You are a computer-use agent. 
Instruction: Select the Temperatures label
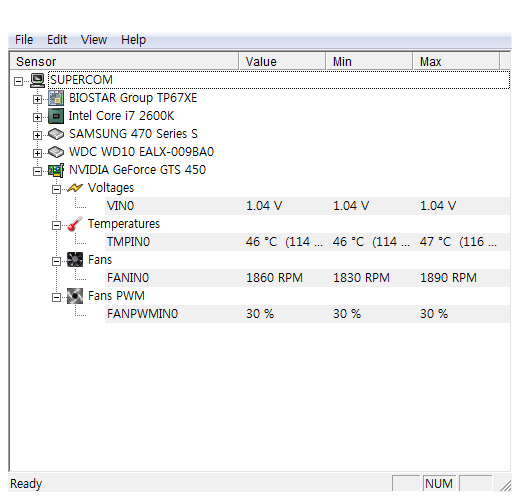tap(124, 224)
